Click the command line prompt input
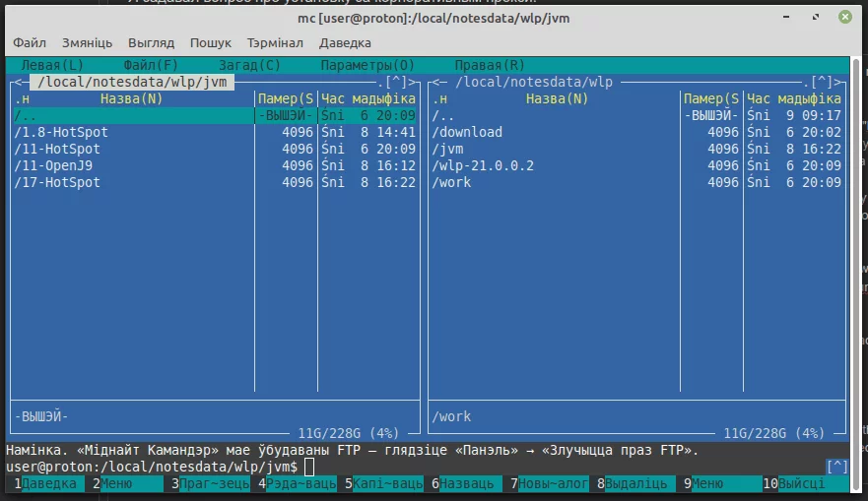Screen dimensions: 868x501 coord(493,466)
